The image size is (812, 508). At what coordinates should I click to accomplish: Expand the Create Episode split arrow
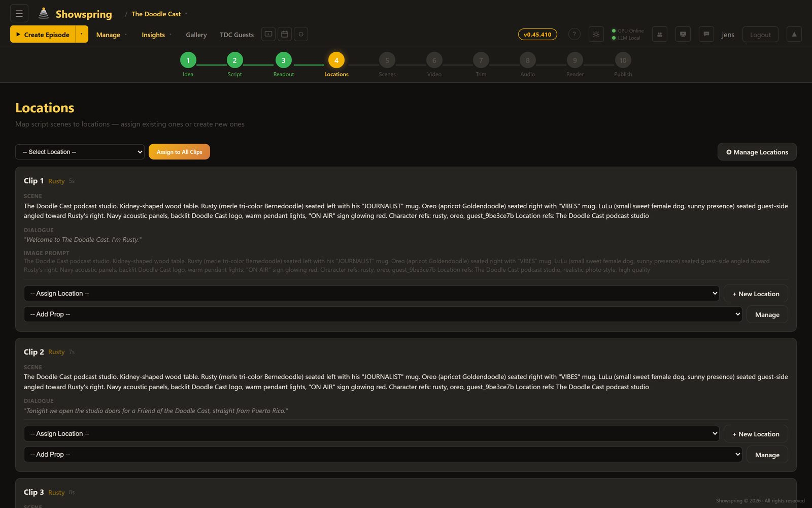tap(81, 34)
